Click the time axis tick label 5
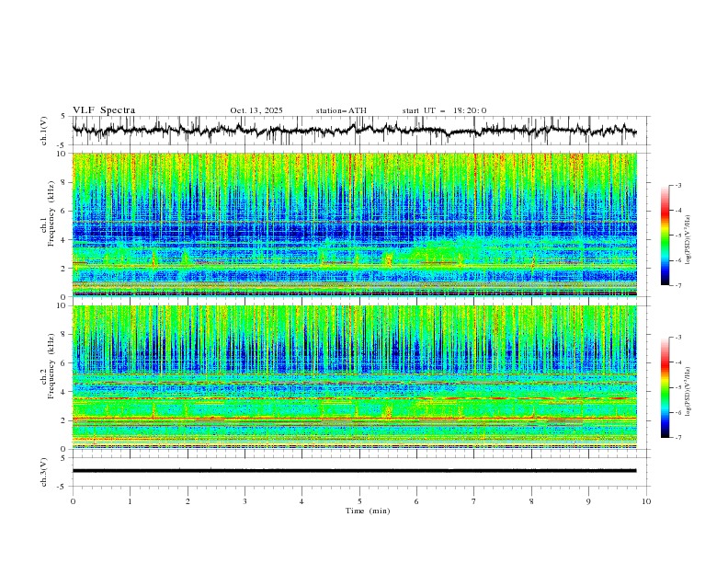The width and height of the screenshot is (728, 563). (x=359, y=501)
